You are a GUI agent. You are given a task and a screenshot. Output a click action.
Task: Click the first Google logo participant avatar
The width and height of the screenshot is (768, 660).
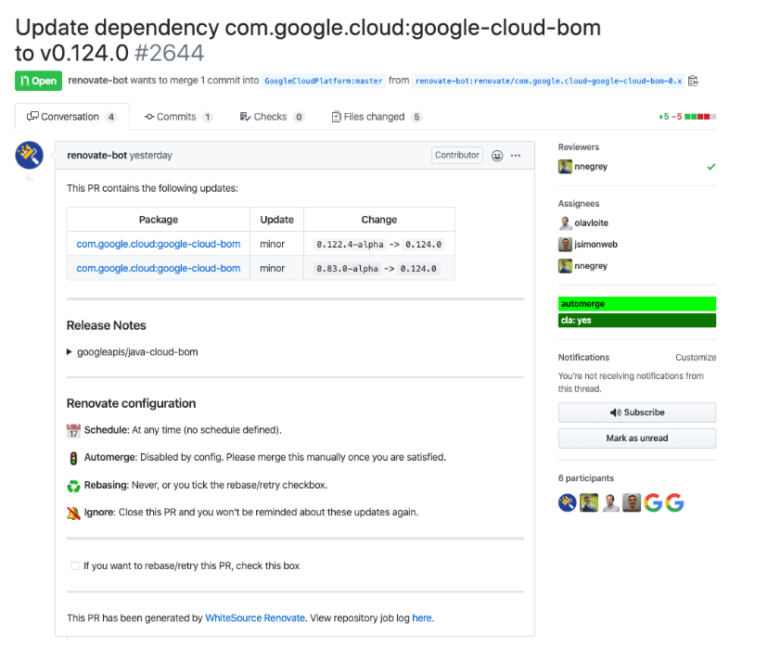653,502
